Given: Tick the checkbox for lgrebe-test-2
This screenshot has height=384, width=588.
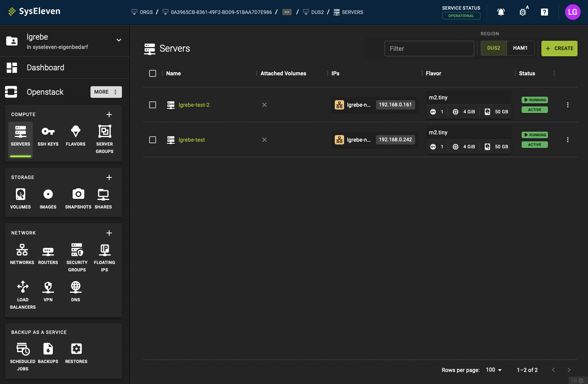Looking at the screenshot, I should pos(153,105).
